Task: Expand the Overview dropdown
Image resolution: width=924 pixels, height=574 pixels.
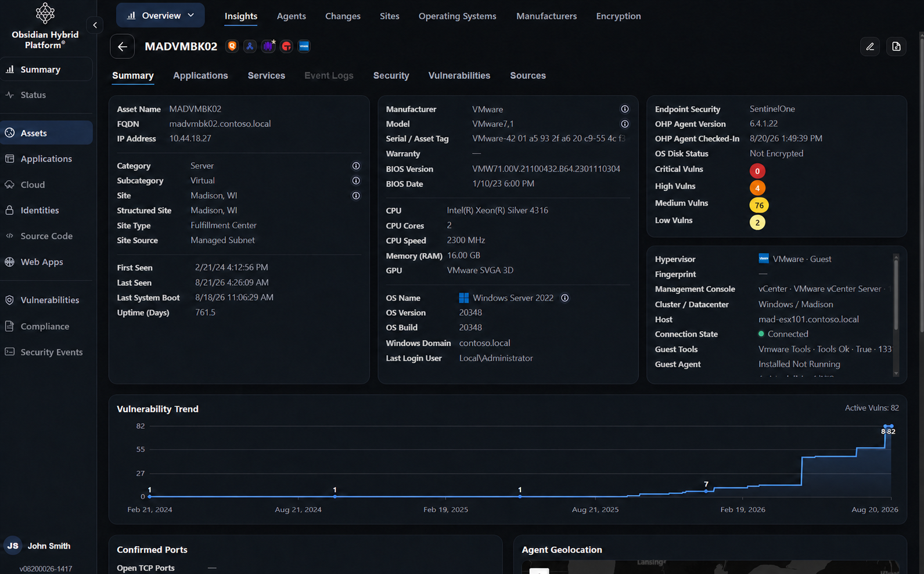Action: click(160, 16)
